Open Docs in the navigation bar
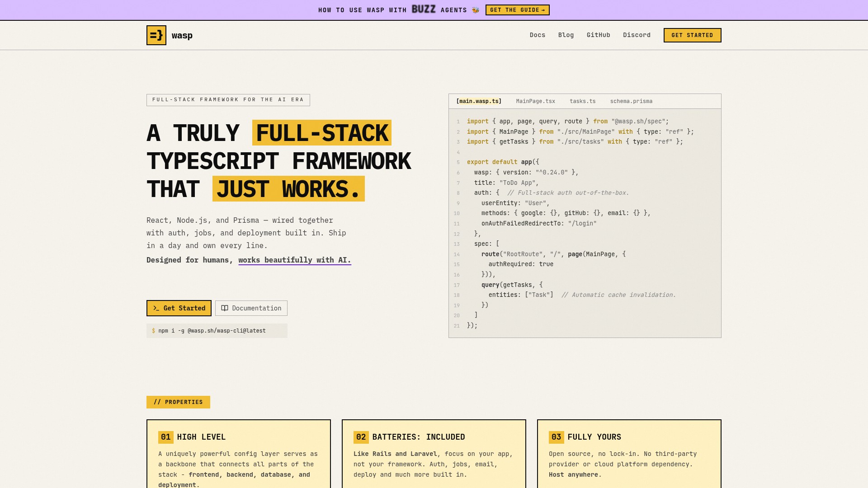 [x=538, y=35]
